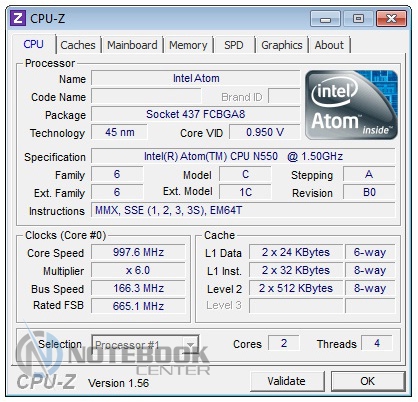This screenshot has height=402, width=418.
Task: Close the CPU-Z window
Action: 391,19
